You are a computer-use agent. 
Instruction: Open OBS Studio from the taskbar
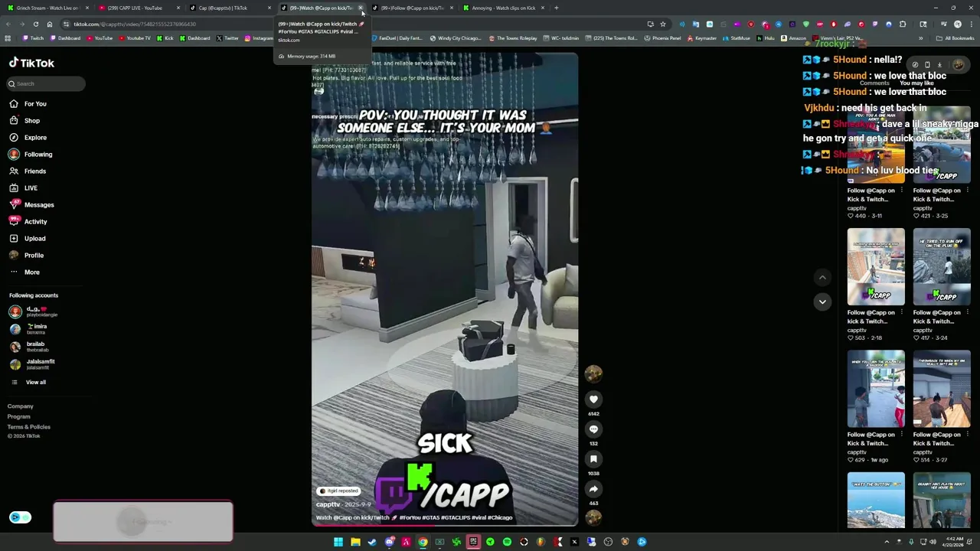point(608,542)
